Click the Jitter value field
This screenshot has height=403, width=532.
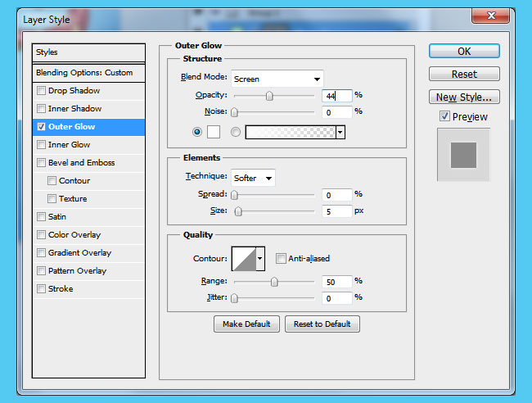click(x=337, y=298)
